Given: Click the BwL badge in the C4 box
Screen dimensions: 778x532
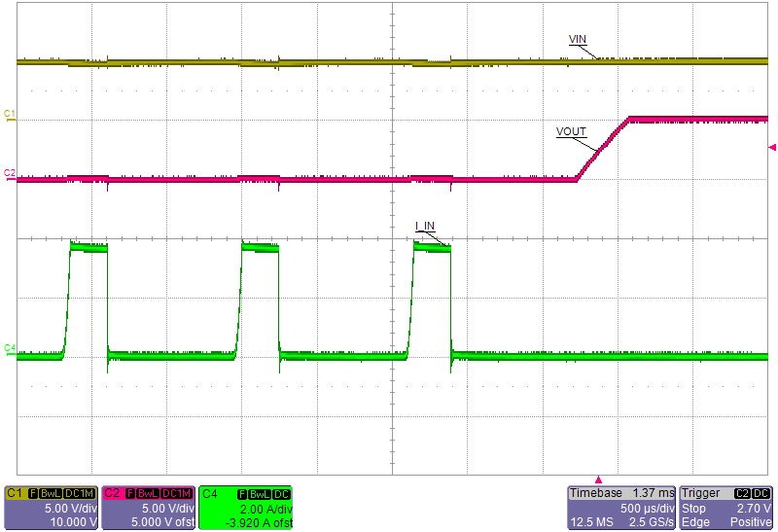Looking at the screenshot, I should (260, 494).
